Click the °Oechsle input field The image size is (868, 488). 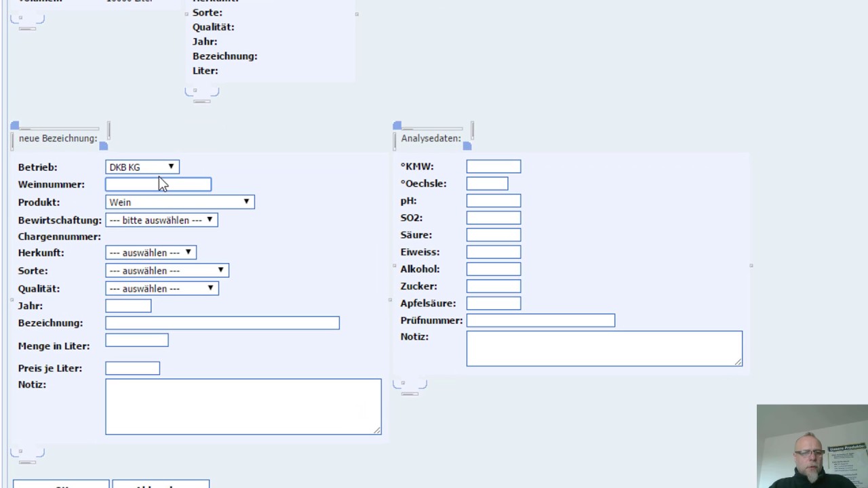pos(487,184)
